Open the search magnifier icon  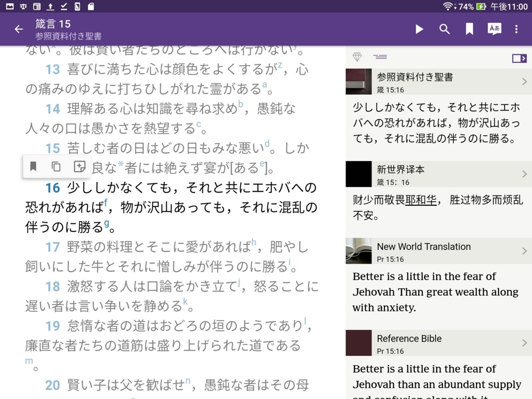click(445, 29)
